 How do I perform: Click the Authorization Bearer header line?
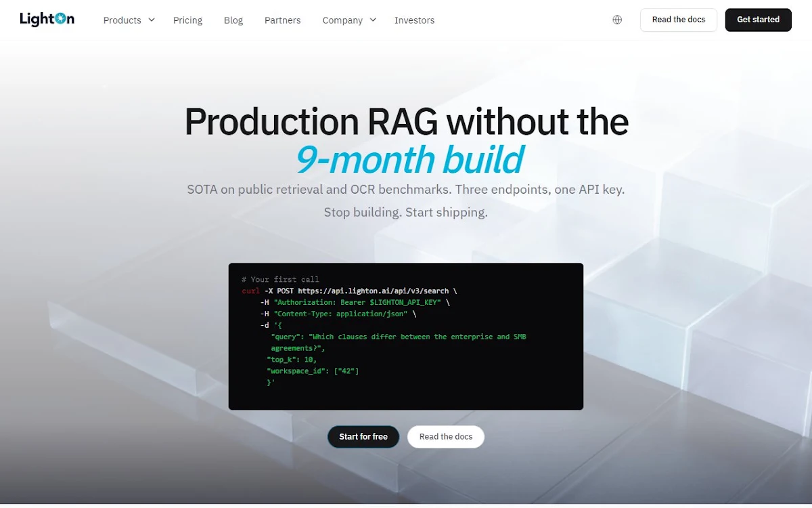[x=355, y=302]
